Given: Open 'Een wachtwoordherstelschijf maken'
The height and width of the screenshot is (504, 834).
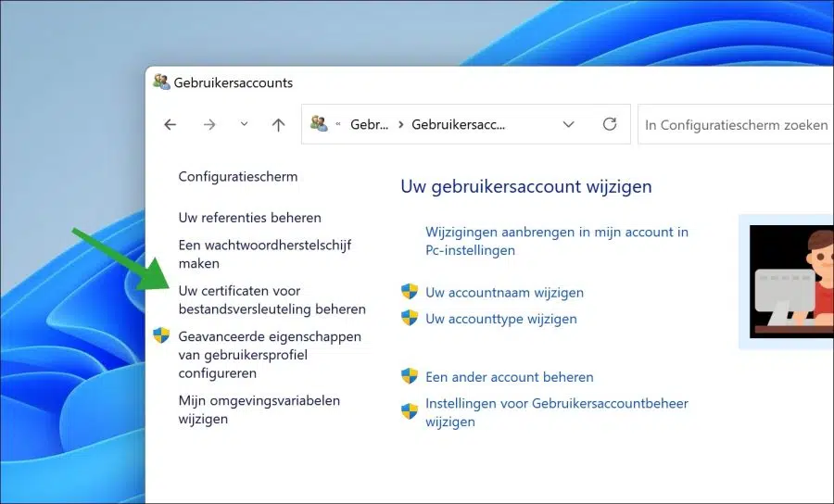Looking at the screenshot, I should pos(265,254).
